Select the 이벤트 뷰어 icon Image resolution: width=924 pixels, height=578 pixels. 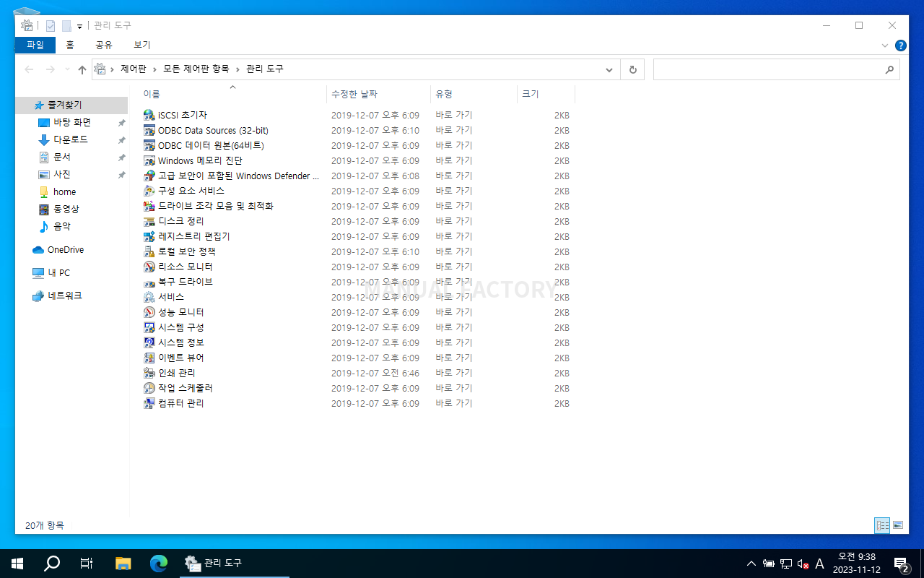149,358
